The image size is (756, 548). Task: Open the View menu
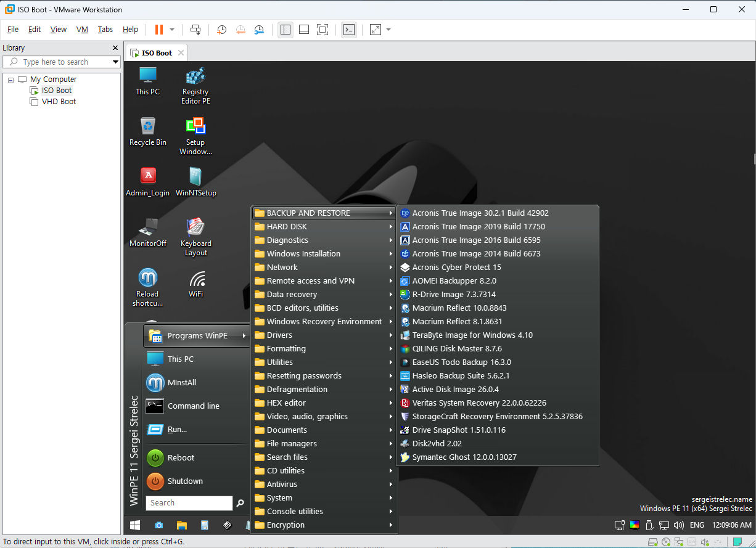point(59,30)
